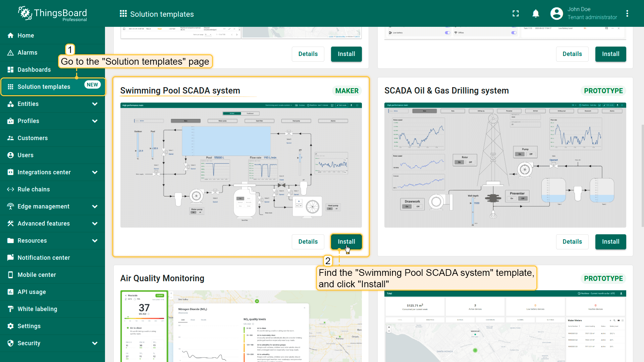The image size is (644, 362).
Task: Open API usage in sidebar
Action: [x=32, y=292]
